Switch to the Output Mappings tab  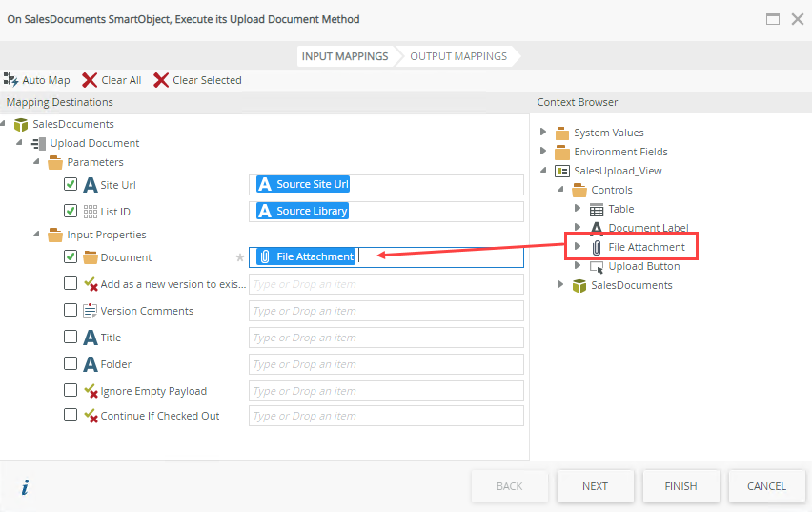click(458, 56)
